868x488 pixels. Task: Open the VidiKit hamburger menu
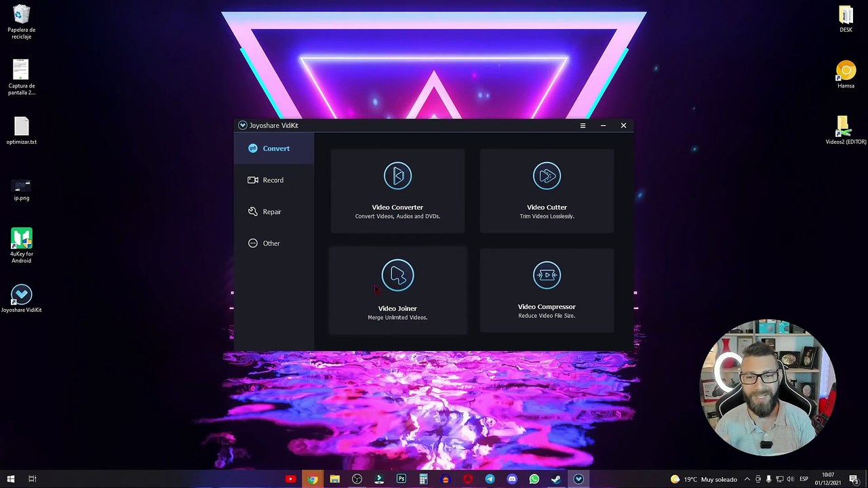click(583, 125)
